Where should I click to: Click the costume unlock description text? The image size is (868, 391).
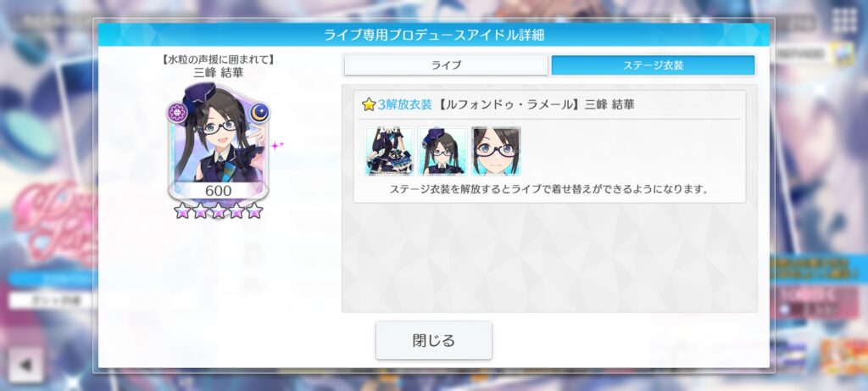tap(549, 189)
